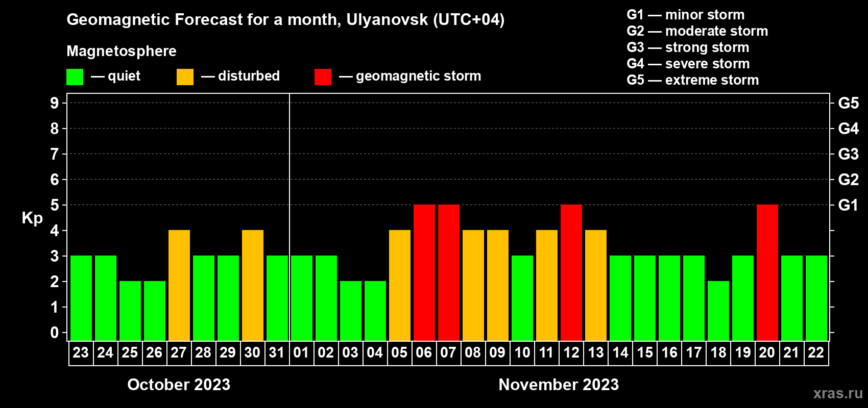Click the date label 01
This screenshot has height=408, width=868.
pos(301,352)
